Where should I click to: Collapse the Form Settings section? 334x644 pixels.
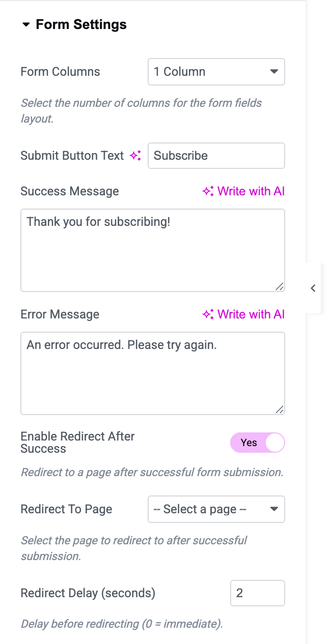tap(27, 24)
